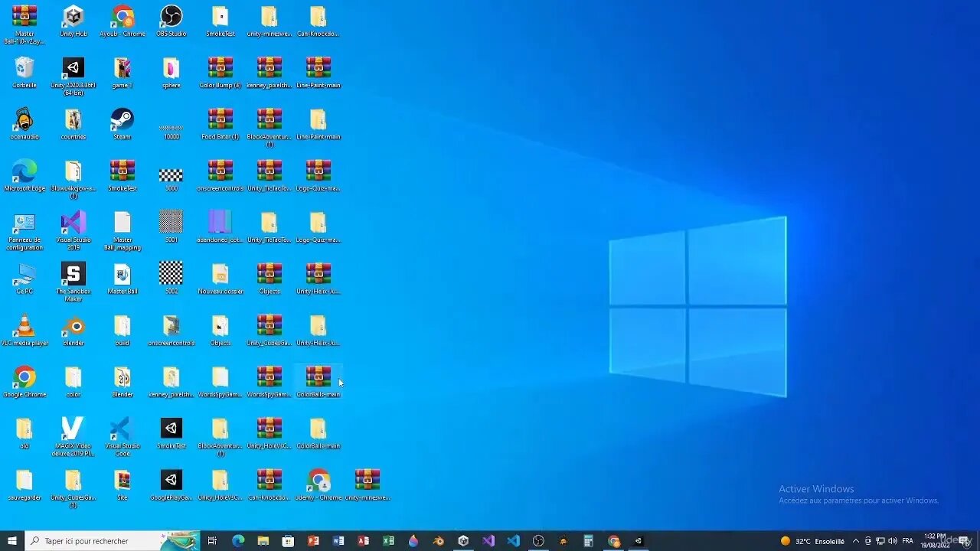Open Unity Hub from the taskbar
This screenshot has height=551, width=980.
[x=463, y=541]
